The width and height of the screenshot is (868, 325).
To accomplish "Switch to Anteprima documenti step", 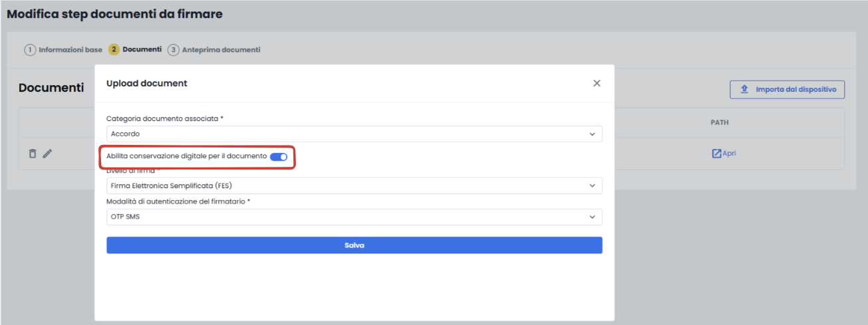I will click(221, 50).
